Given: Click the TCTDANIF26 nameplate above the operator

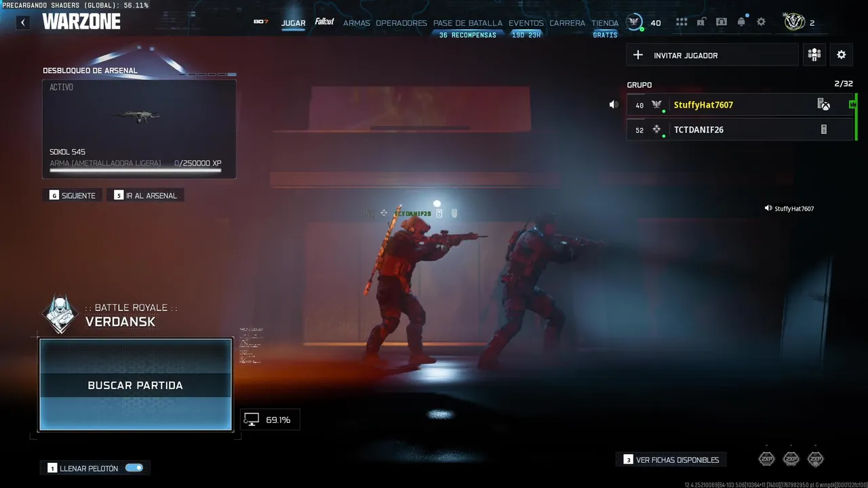Looking at the screenshot, I should [412, 213].
